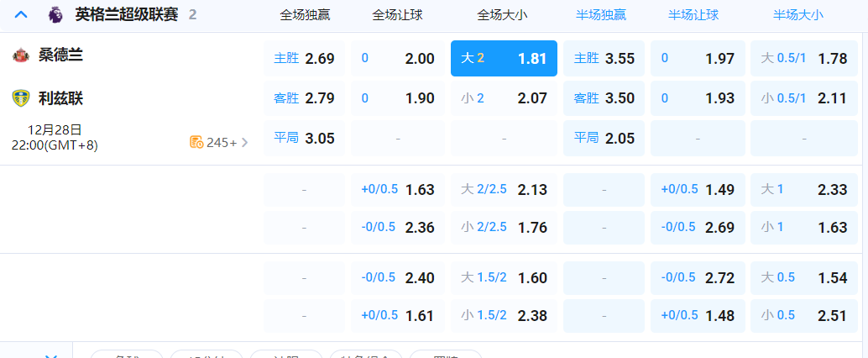
Task: Choose 小 1.5/2 at odds 2.38
Action: tap(504, 315)
